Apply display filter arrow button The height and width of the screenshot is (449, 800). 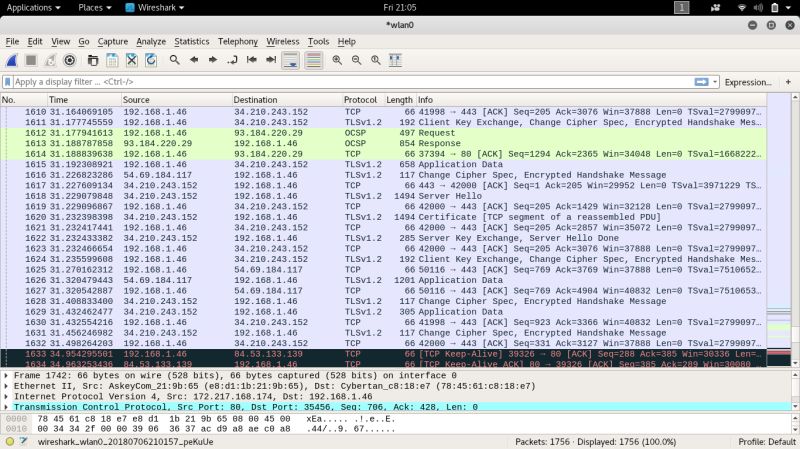tap(702, 82)
